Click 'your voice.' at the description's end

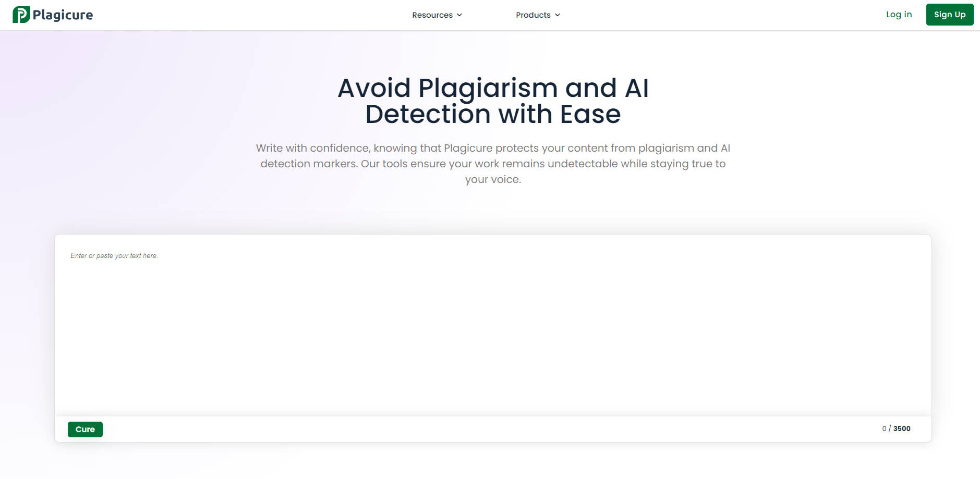493,179
